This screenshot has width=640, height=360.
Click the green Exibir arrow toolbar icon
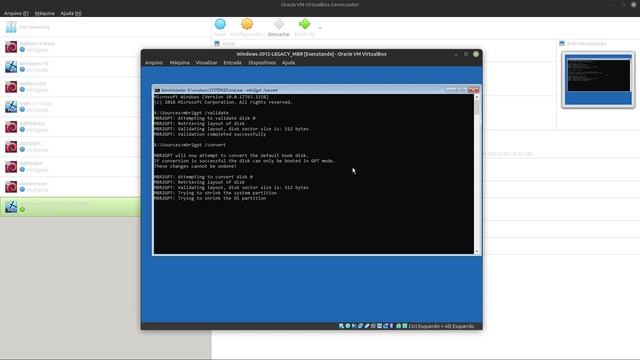[x=304, y=24]
